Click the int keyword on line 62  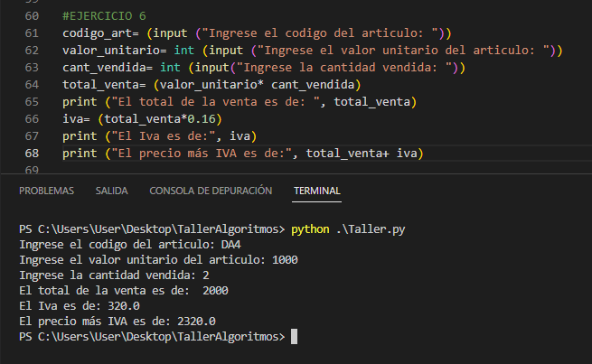pyautogui.click(x=183, y=51)
